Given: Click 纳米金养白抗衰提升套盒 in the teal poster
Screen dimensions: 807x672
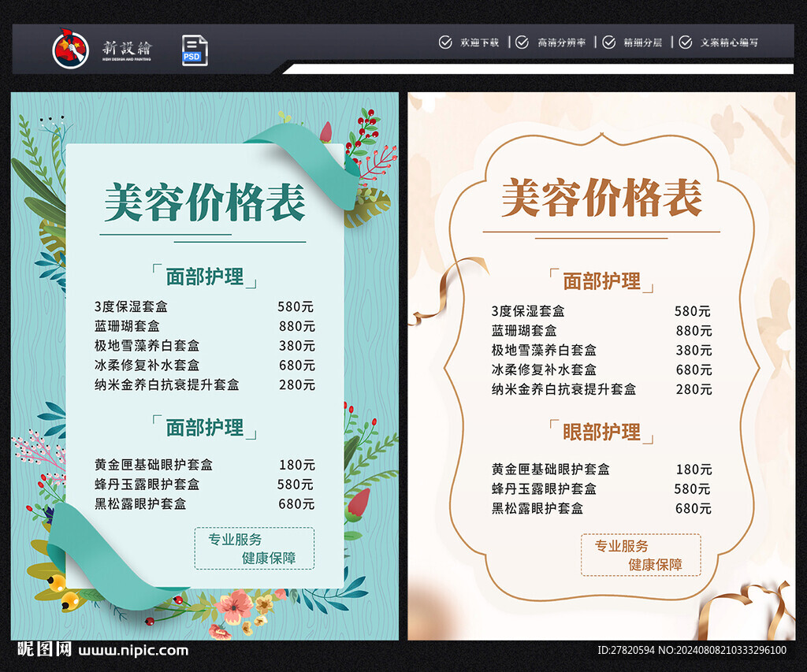Looking at the screenshot, I should tap(167, 385).
